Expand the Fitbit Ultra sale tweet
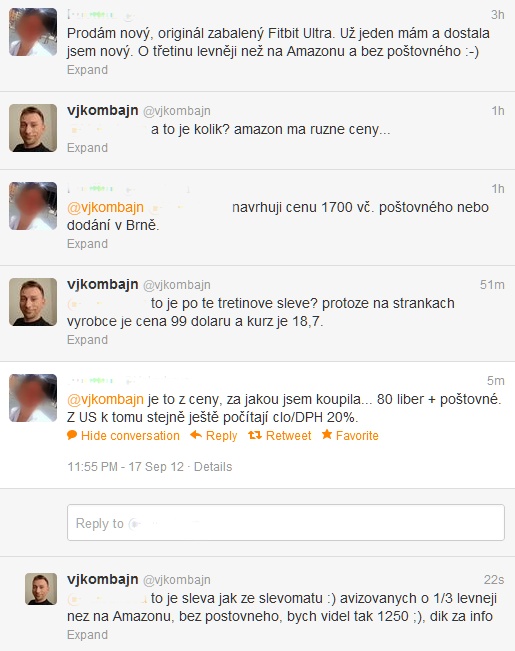The width and height of the screenshot is (515, 651). pos(87,70)
